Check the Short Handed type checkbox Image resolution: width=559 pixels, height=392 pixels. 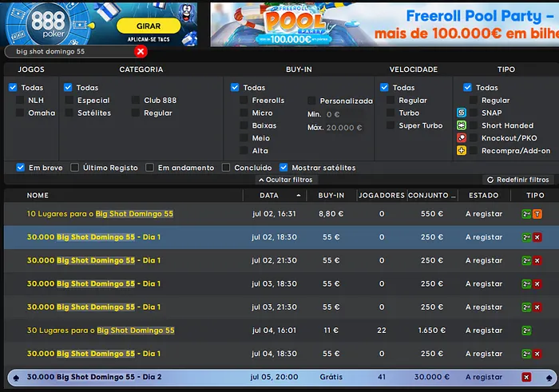(473, 125)
